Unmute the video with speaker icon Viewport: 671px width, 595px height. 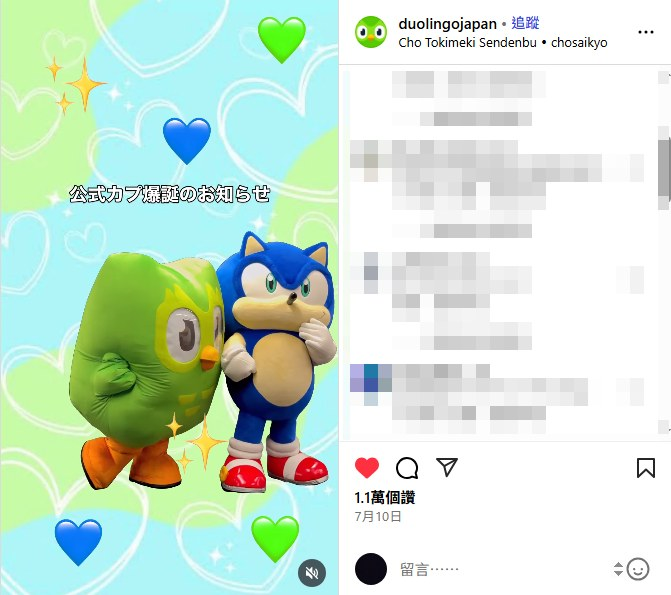coord(312,572)
